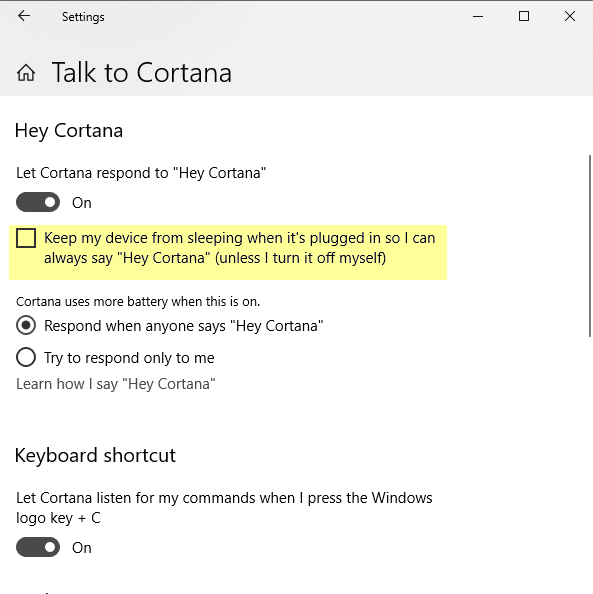The width and height of the screenshot is (593, 594).
Task: Check "Keep my device from sleeping" checkbox
Action: pyautogui.click(x=26, y=238)
